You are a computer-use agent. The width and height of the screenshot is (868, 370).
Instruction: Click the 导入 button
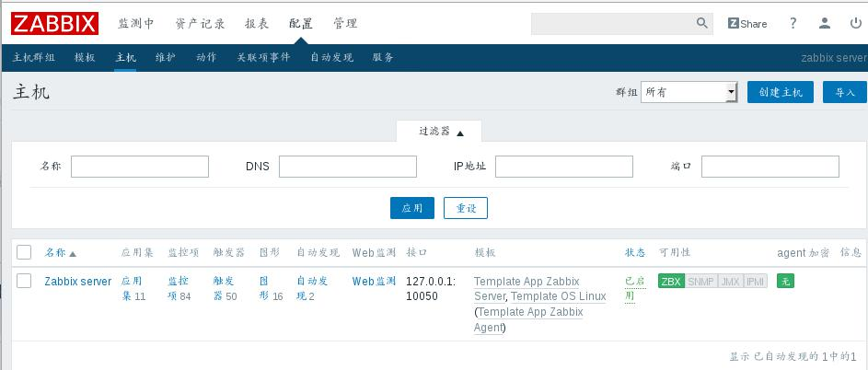845,92
